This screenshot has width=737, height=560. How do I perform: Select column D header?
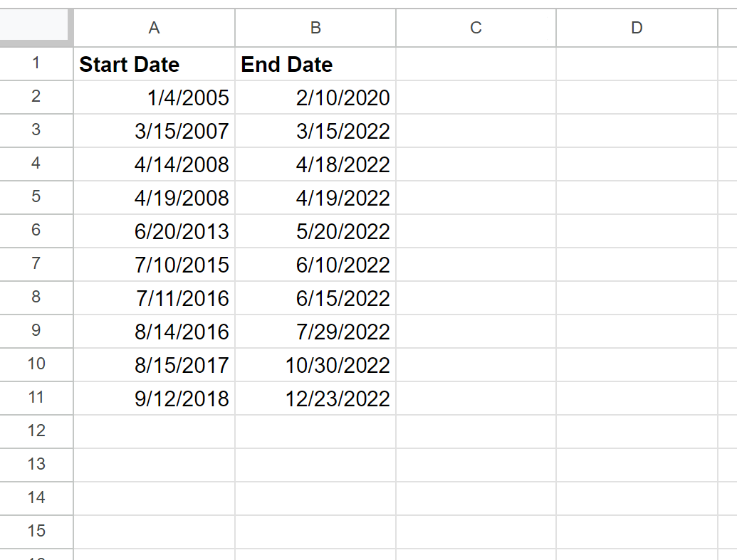click(637, 28)
